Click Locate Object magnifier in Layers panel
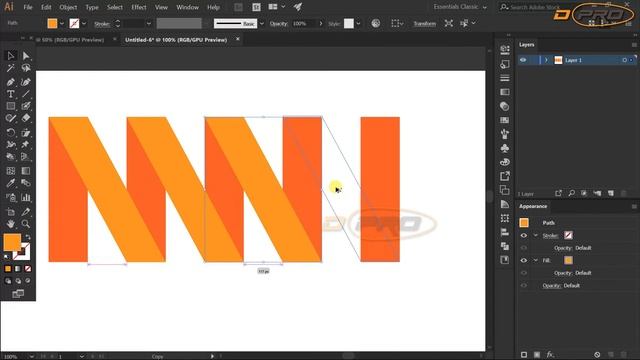This screenshot has height=360, width=640. pos(571,193)
